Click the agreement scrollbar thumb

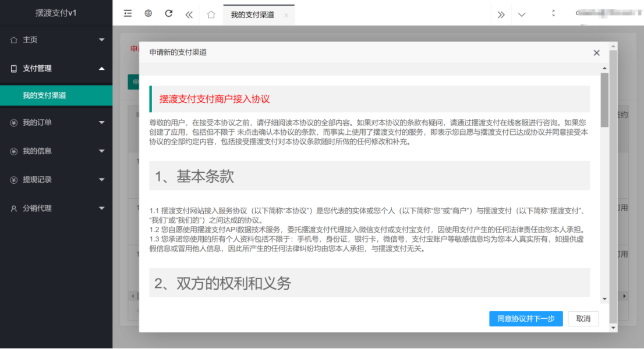click(x=604, y=100)
